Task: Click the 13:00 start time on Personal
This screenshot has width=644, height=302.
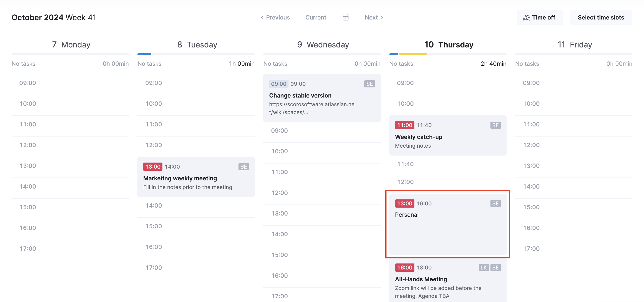Action: click(x=405, y=204)
